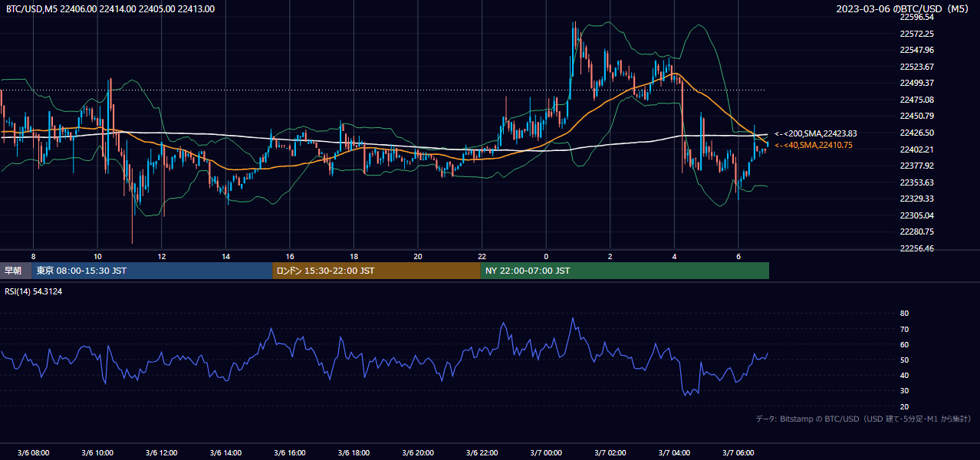
Task: Click the RSI 40 level label
Action: click(904, 375)
